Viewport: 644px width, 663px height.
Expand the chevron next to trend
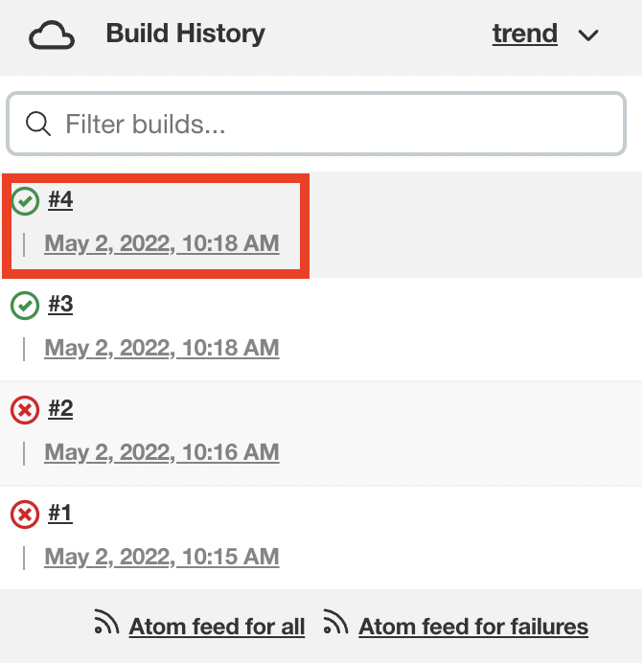[x=588, y=35]
